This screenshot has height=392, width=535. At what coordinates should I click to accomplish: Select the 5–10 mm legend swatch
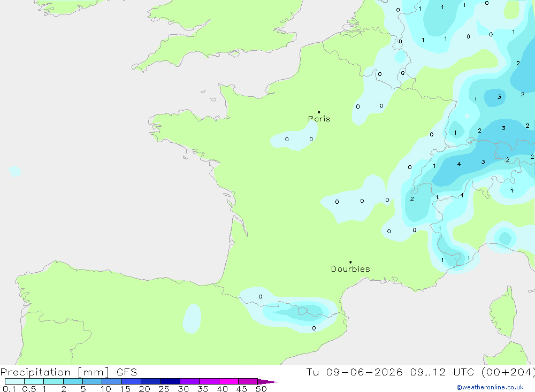pyautogui.click(x=92, y=381)
